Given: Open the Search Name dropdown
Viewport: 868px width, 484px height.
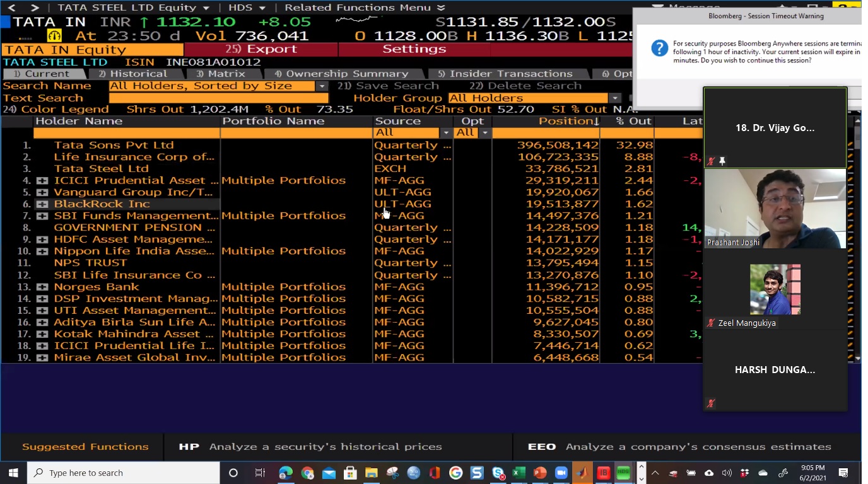Looking at the screenshot, I should pyautogui.click(x=322, y=86).
